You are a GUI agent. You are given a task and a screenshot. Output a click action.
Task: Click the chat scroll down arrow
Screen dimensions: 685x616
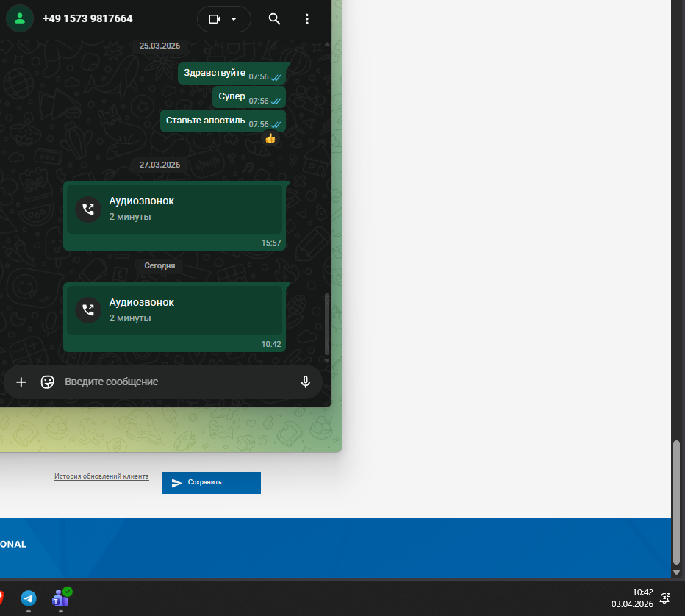pos(327,361)
